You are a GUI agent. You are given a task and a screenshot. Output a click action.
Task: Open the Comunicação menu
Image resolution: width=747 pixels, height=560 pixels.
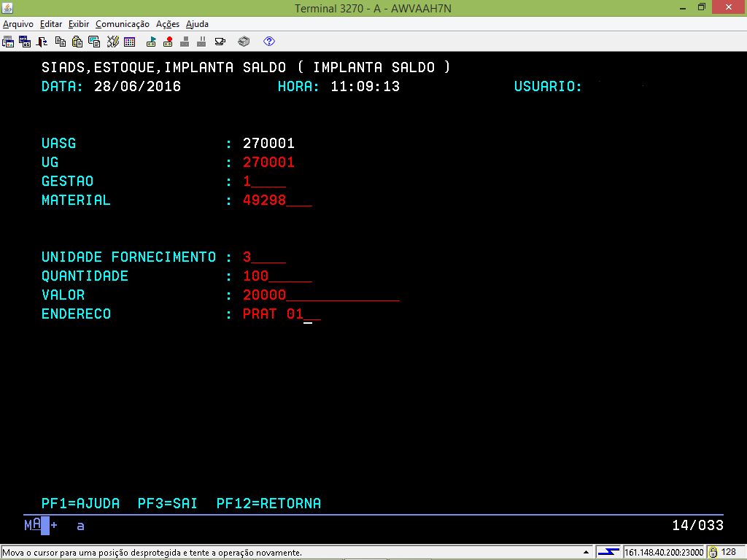123,24
